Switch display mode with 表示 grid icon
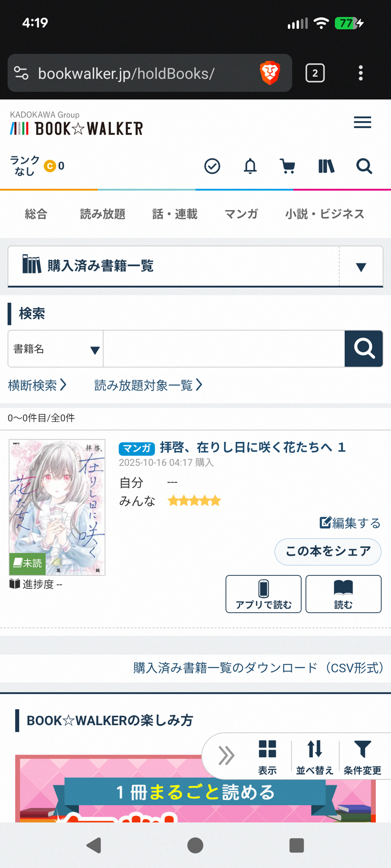391x868 pixels. coord(268,757)
